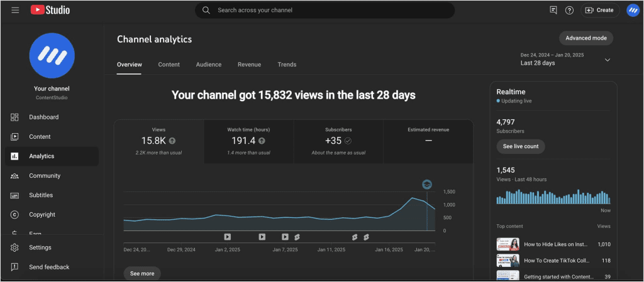The width and height of the screenshot is (644, 282).
Task: Click the See live count button
Action: point(520,146)
